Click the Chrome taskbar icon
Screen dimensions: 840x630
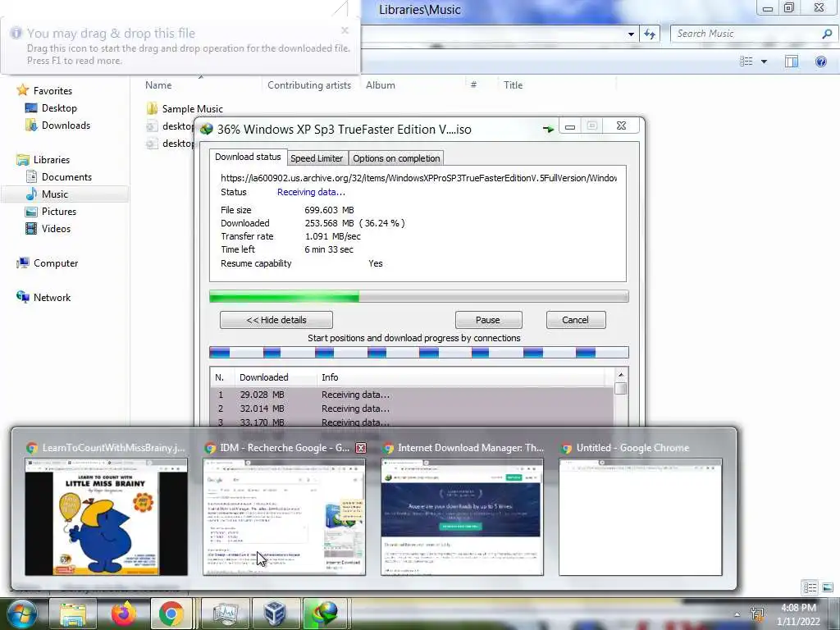171,614
